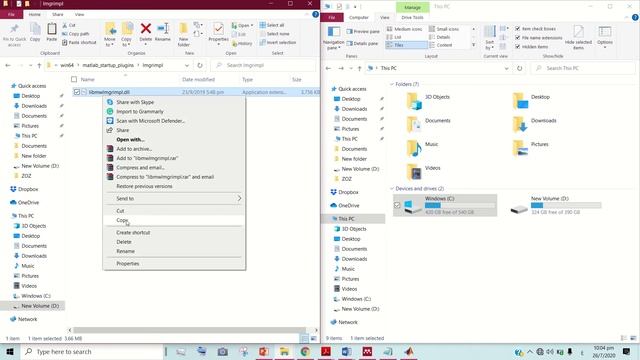Click the History ribbon command
This screenshot has width=640, height=360.
pyautogui.click(x=242, y=43)
